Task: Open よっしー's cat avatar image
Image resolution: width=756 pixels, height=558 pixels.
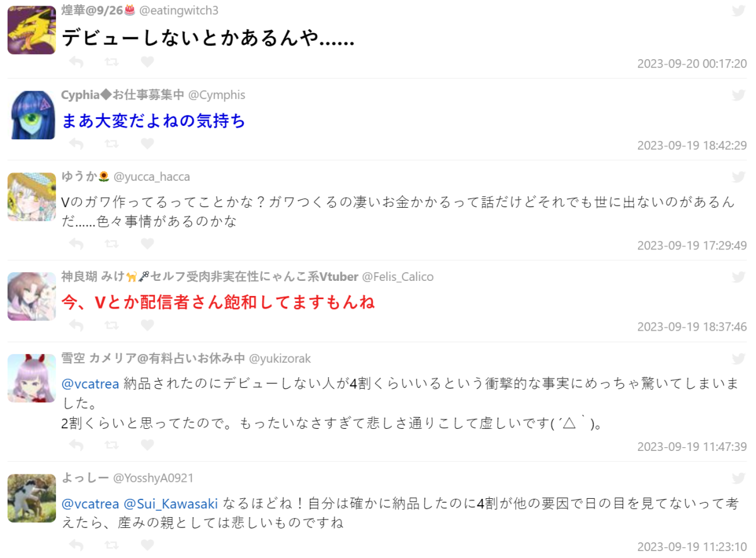Action: coord(31,498)
